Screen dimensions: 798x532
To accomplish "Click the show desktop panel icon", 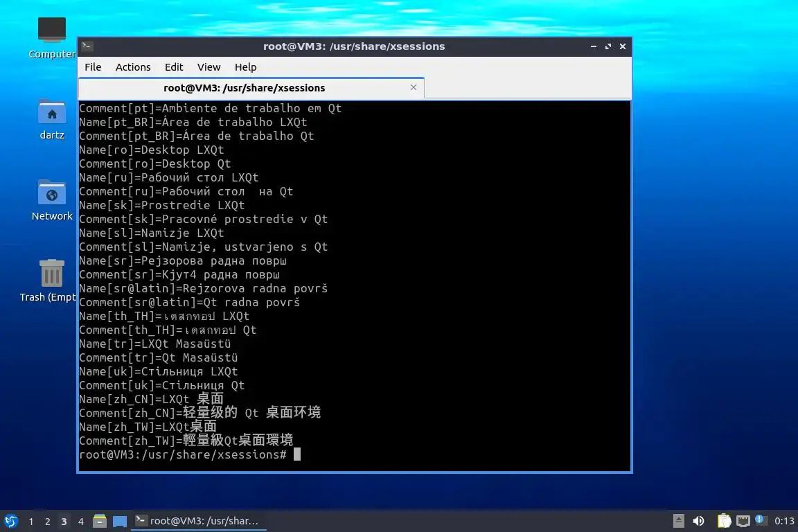I will pos(120,522).
